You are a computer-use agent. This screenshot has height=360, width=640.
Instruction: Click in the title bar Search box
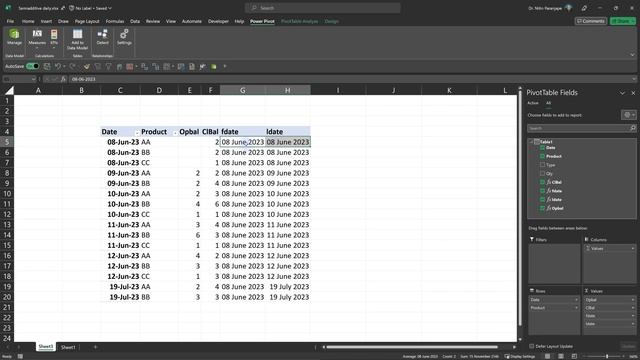click(x=322, y=8)
